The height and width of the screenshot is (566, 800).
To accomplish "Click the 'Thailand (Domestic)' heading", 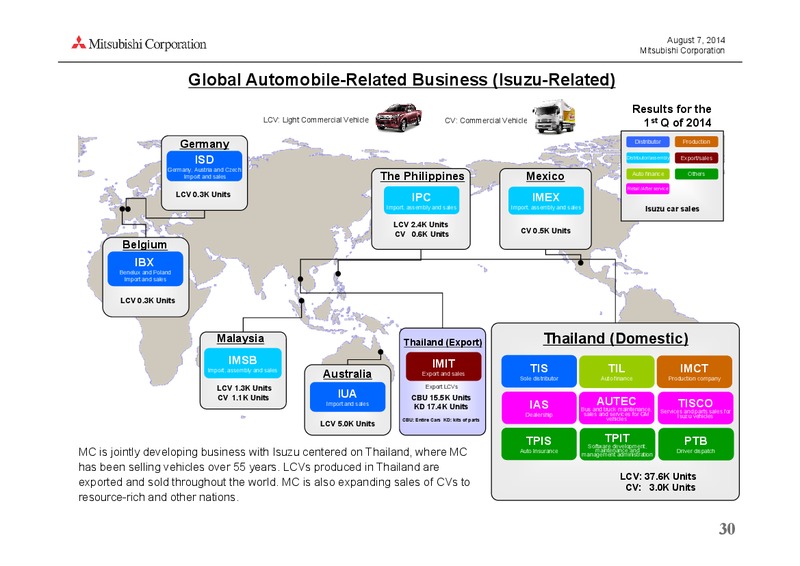I will point(616,338).
